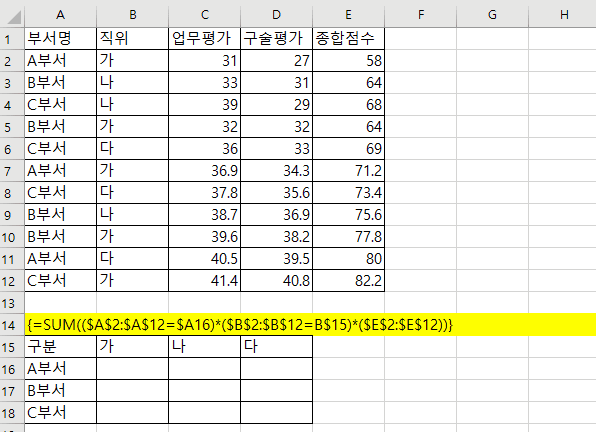Select empty cell B16 for A부서 가
The width and height of the screenshot is (596, 432).
(132, 369)
